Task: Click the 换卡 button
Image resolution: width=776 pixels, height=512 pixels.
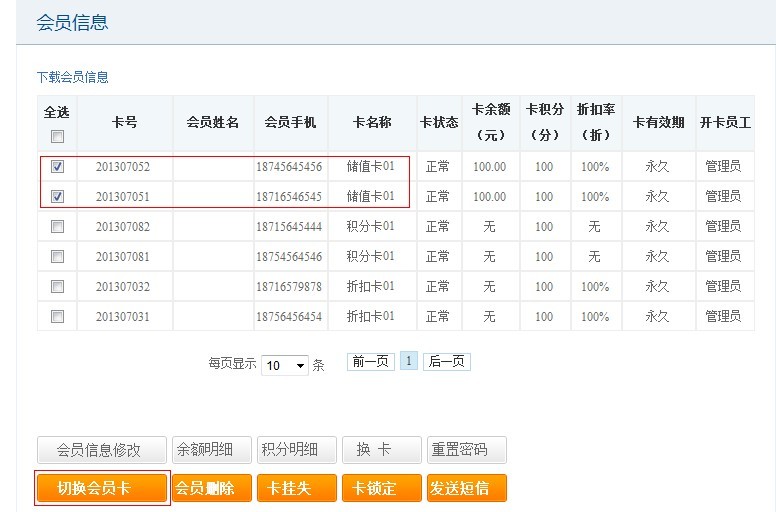Action: 380,450
